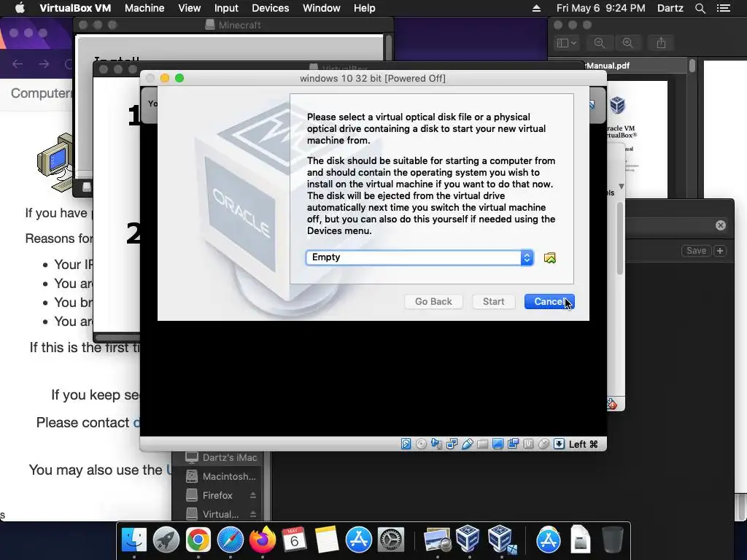Open the Window menu
The width and height of the screenshot is (747, 560).
click(x=322, y=8)
